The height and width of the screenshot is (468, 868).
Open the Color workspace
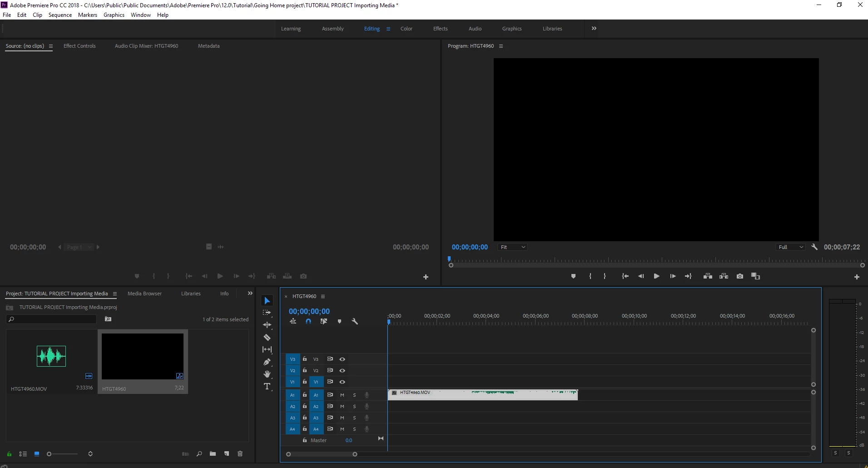point(407,29)
